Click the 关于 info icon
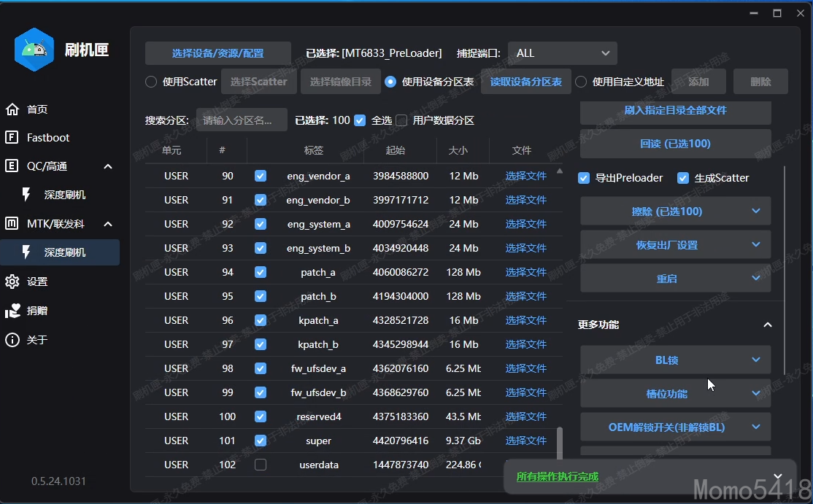This screenshot has height=504, width=813. [12, 340]
